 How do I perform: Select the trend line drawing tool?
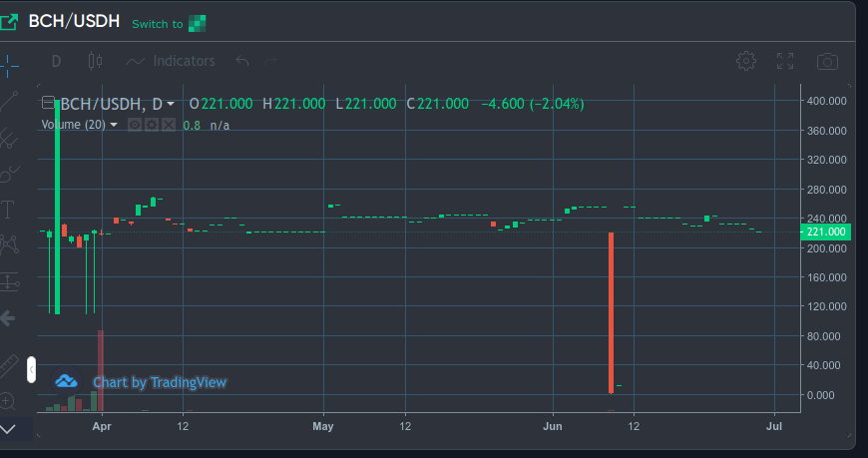8,102
